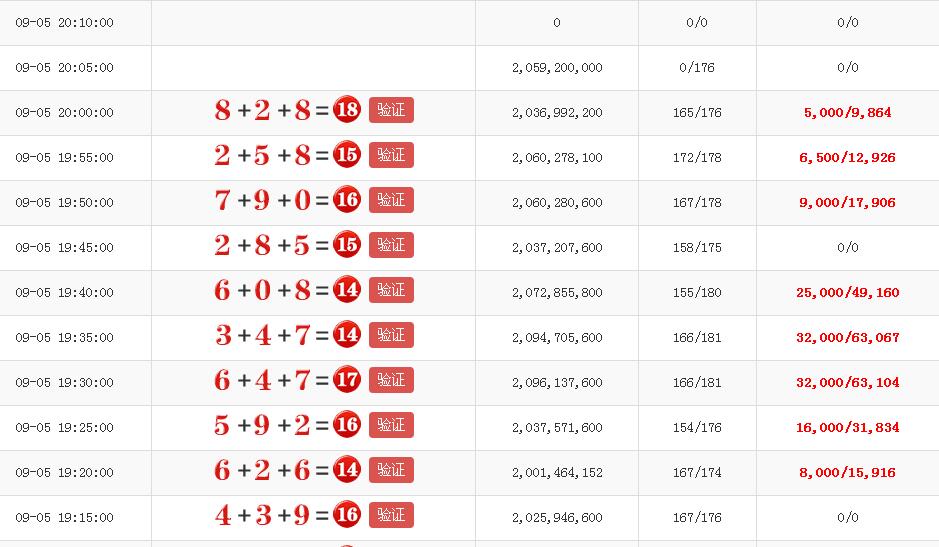Select the result circle 14 for the 19:20:00 draw
939x547 pixels.
pyautogui.click(x=347, y=470)
